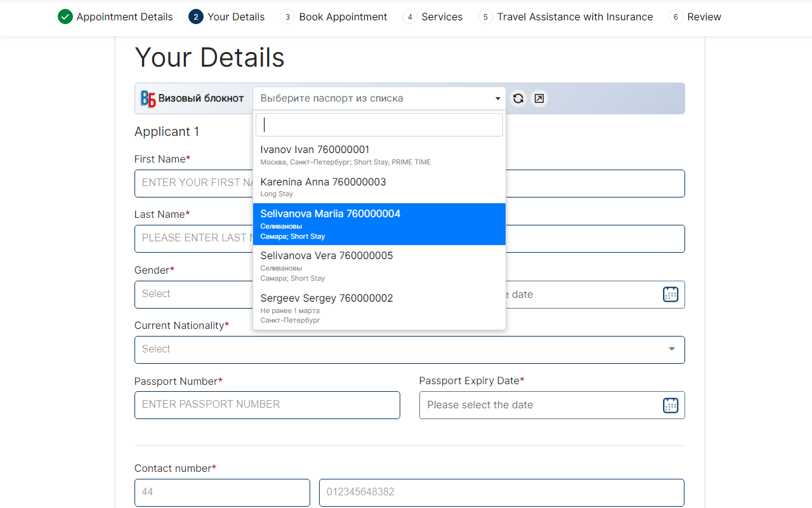The image size is (812, 508).
Task: Open the Passport Expiry Date calendar icon
Action: point(670,405)
